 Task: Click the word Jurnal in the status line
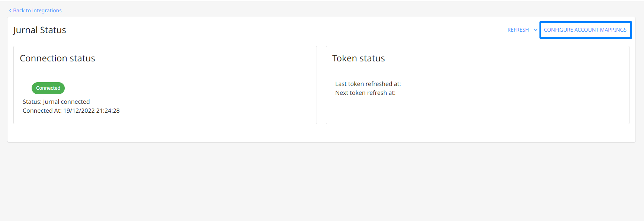[51, 102]
